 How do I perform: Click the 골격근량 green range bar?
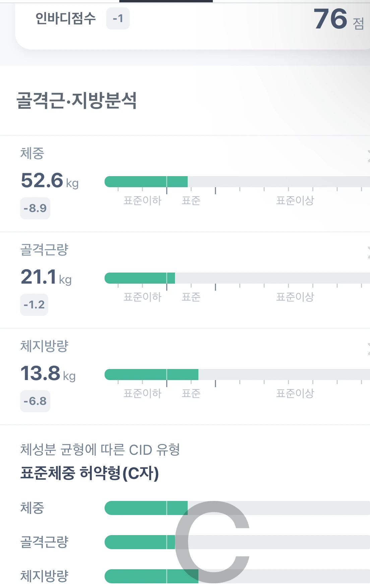click(x=140, y=278)
